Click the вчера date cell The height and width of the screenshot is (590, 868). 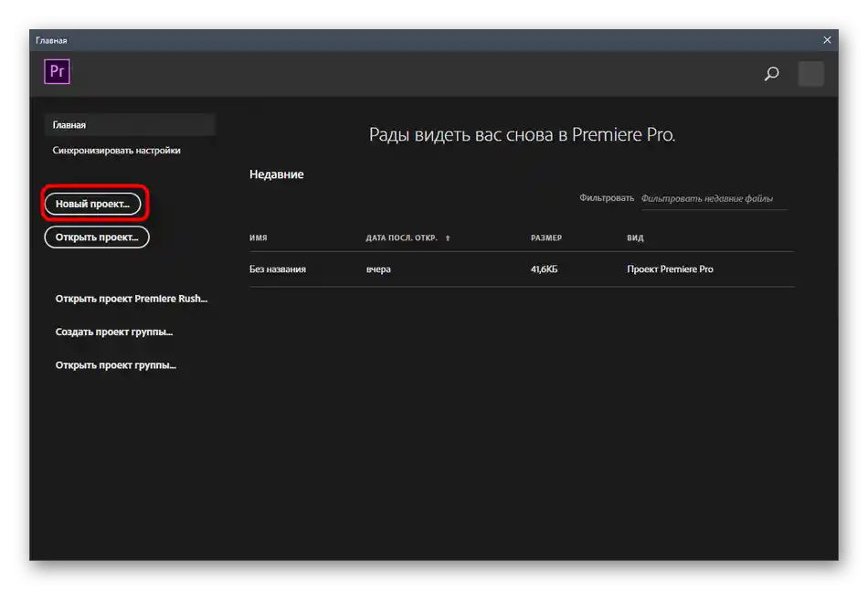click(378, 269)
